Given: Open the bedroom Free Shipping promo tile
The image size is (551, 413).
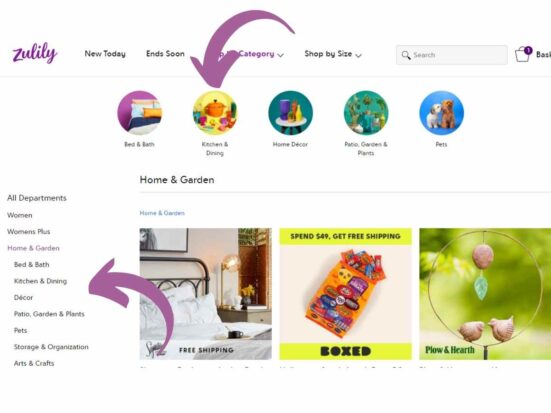Looking at the screenshot, I should click(206, 294).
